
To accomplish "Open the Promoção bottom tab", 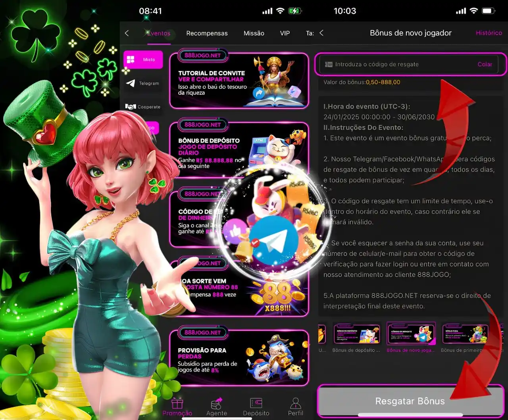I will (x=177, y=407).
